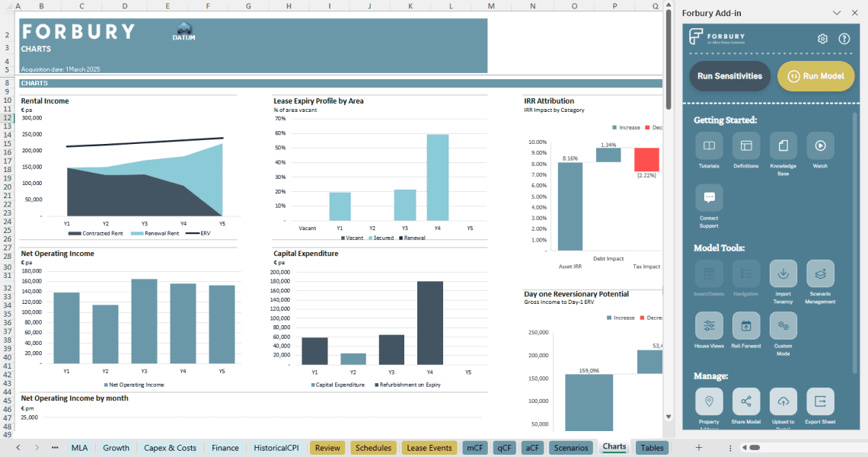Image resolution: width=868 pixels, height=457 pixels.
Task: Expand the Forbury Add-in pane options chevron
Action: (x=837, y=13)
